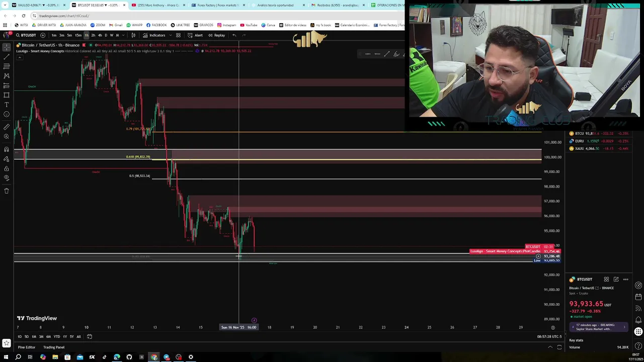The width and height of the screenshot is (644, 362).
Task: Click the chart settings gear by price scale
Action: pos(553,327)
